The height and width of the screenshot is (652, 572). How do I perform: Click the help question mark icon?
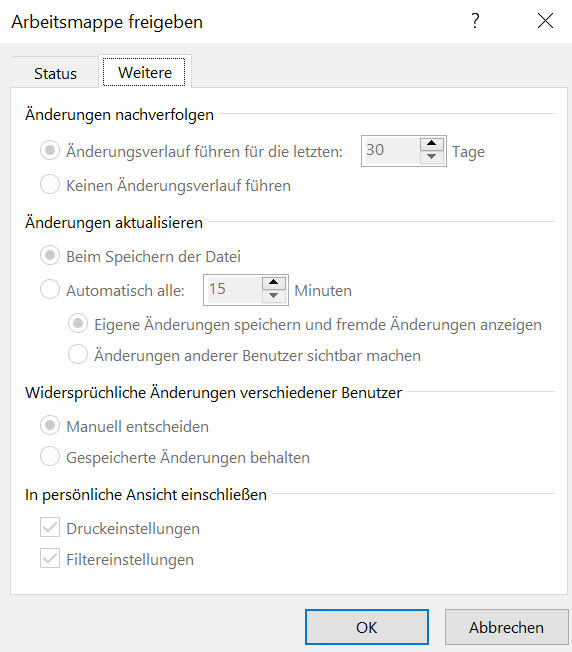475,20
